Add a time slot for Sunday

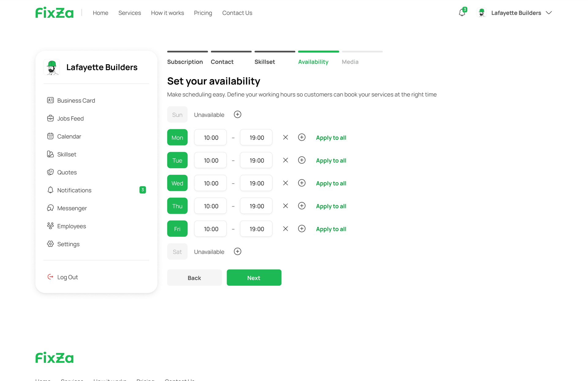pyautogui.click(x=237, y=114)
